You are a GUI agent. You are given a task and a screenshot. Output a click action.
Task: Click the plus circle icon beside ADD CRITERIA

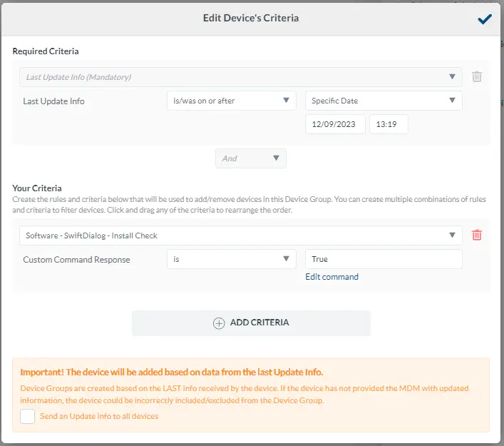[219, 323]
